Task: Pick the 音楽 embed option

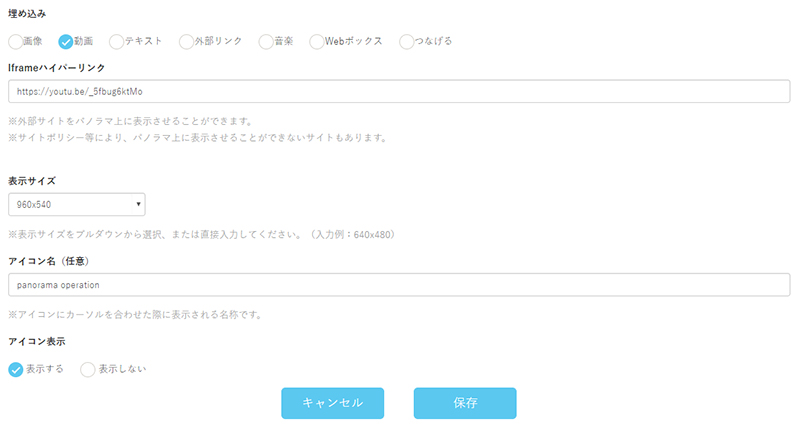Action: click(x=266, y=42)
